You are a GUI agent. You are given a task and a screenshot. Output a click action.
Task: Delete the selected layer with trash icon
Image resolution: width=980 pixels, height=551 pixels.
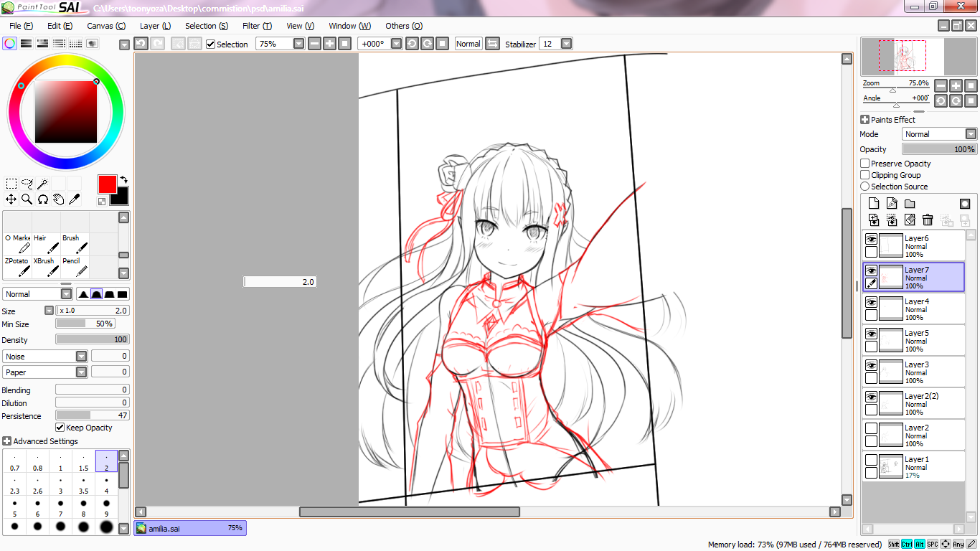tap(928, 220)
